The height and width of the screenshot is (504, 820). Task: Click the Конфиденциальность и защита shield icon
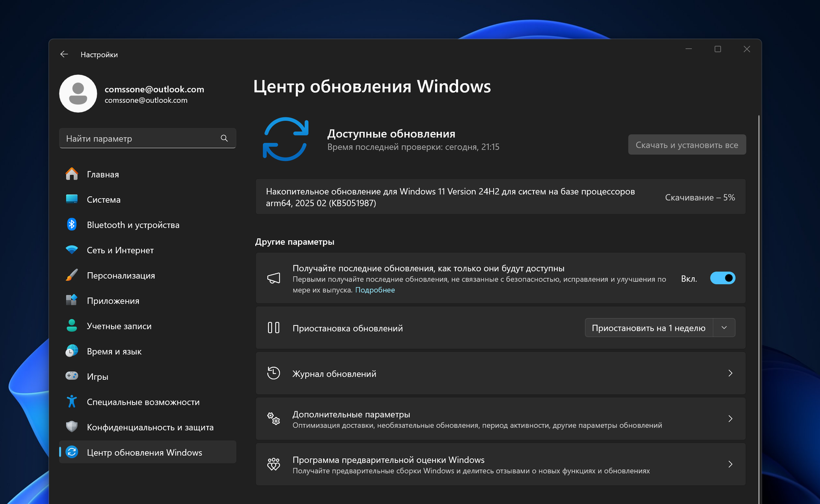(72, 426)
